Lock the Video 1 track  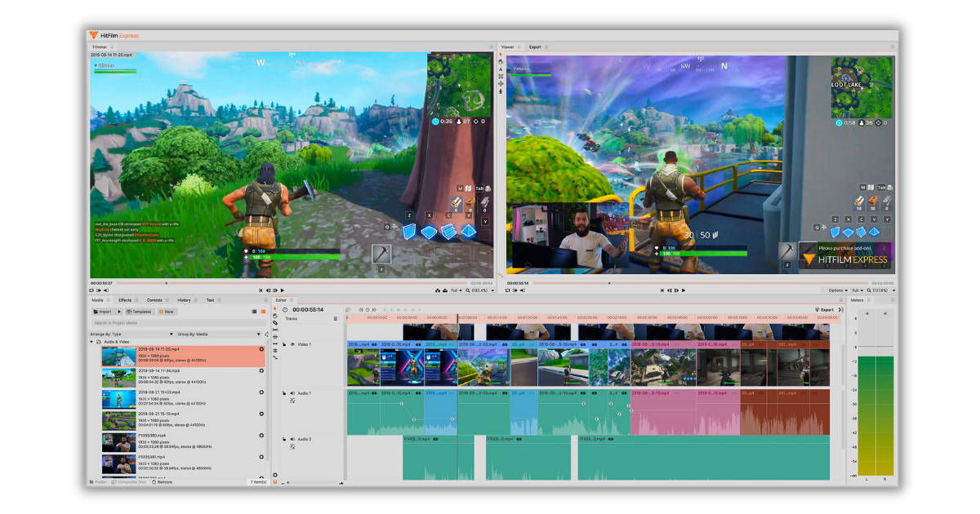coord(283,343)
